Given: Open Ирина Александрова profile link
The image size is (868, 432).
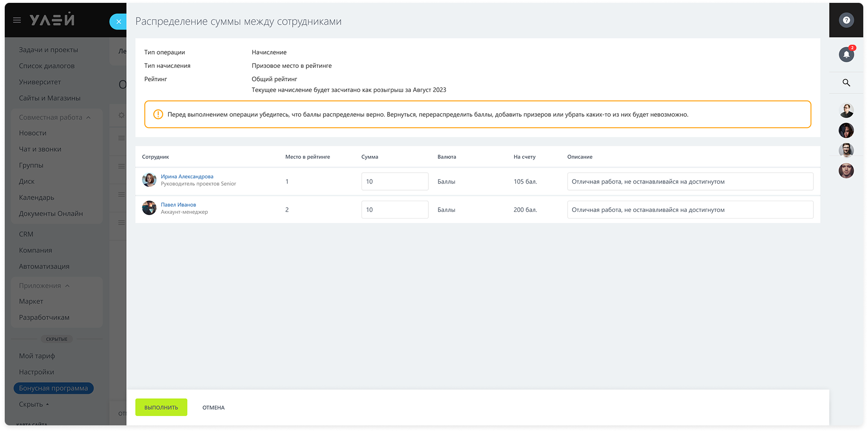Looking at the screenshot, I should (x=187, y=176).
